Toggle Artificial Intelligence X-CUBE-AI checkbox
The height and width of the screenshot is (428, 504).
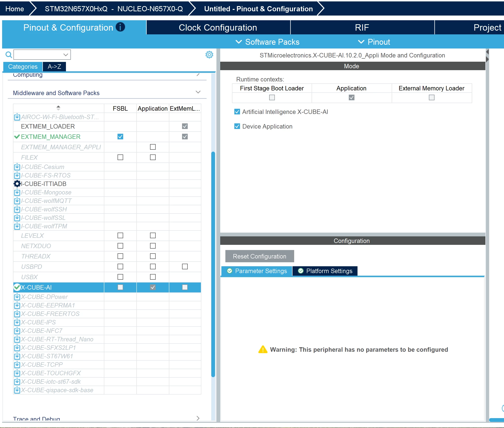(x=237, y=112)
